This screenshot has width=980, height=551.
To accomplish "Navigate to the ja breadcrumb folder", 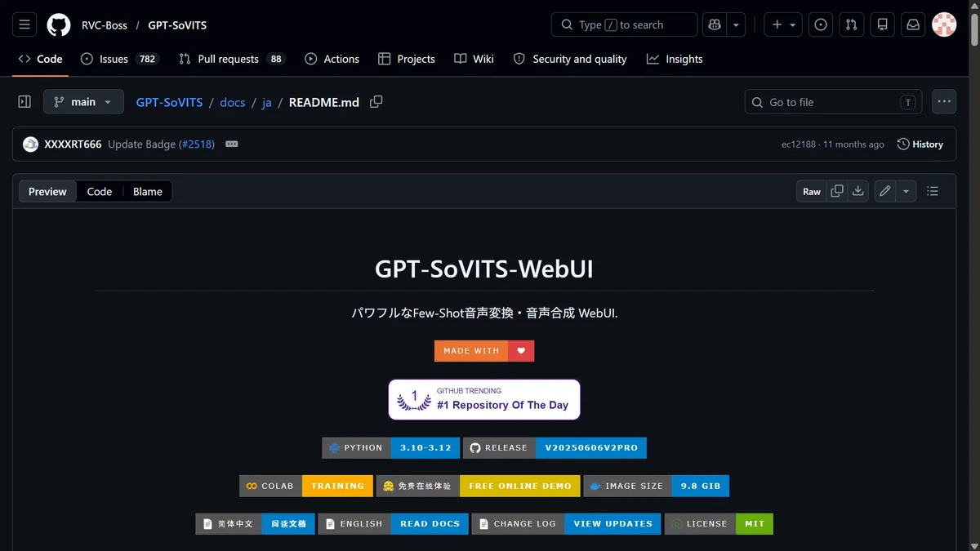I will point(266,103).
